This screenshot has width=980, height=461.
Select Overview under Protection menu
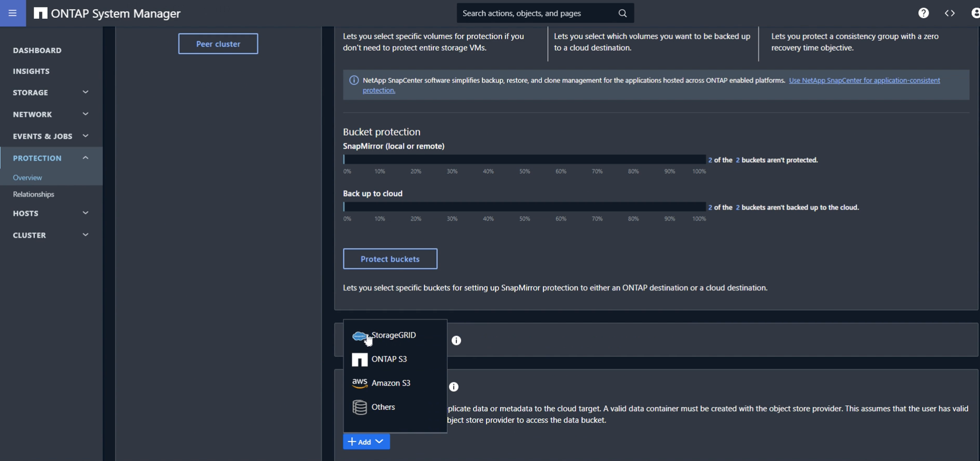point(27,177)
